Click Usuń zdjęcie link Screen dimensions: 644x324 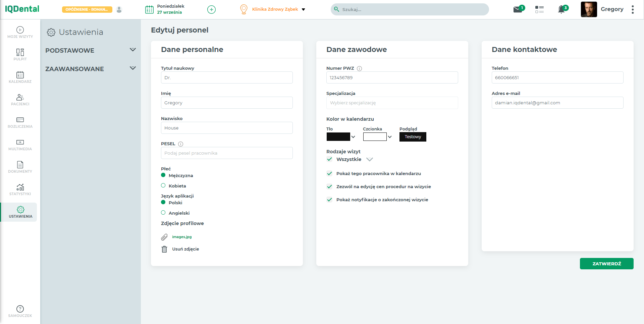(185, 249)
